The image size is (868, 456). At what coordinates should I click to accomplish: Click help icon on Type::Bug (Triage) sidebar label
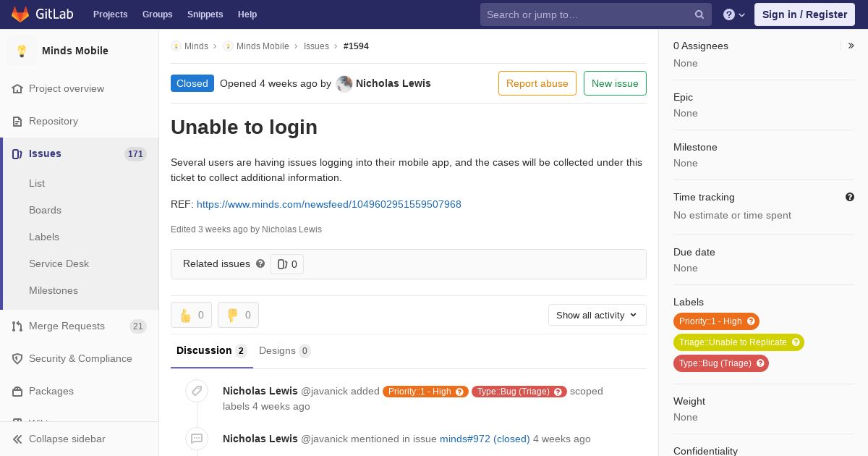pos(760,363)
